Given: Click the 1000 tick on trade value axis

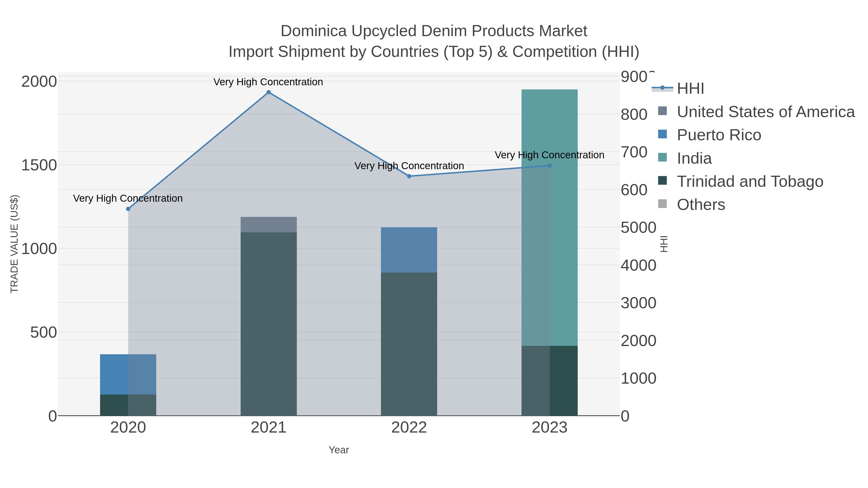Looking at the screenshot, I should point(39,249).
